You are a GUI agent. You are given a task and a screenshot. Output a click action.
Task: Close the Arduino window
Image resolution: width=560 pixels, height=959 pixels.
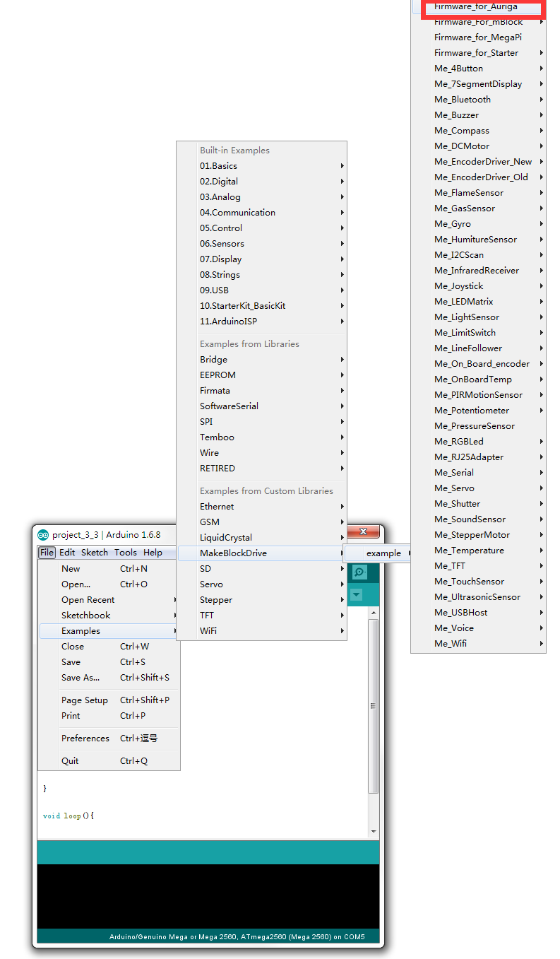pos(364,531)
